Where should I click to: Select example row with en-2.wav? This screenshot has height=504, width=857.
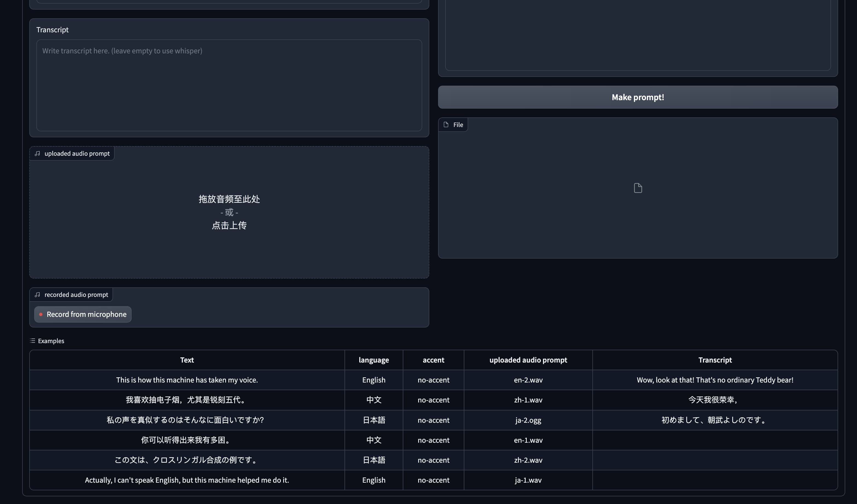pyautogui.click(x=528, y=380)
